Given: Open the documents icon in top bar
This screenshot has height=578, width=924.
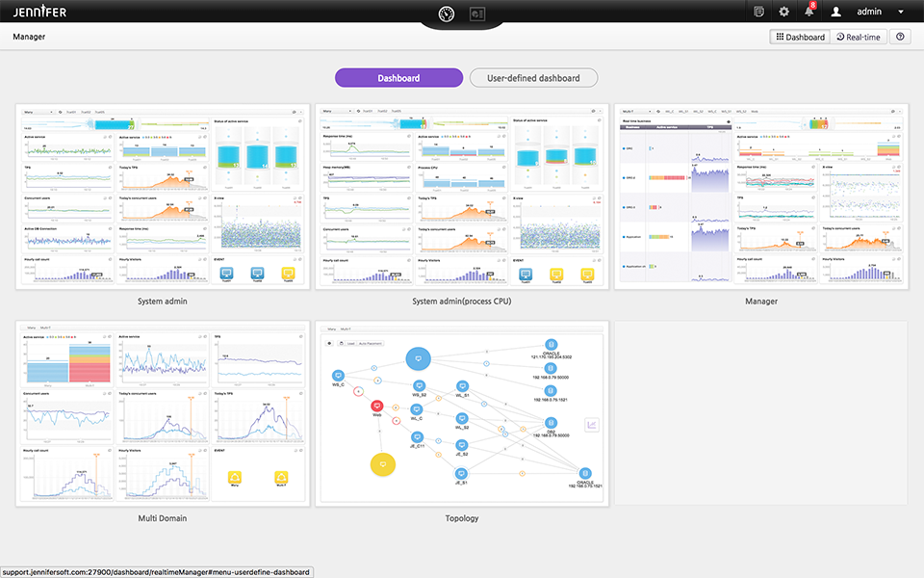Looking at the screenshot, I should point(758,12).
